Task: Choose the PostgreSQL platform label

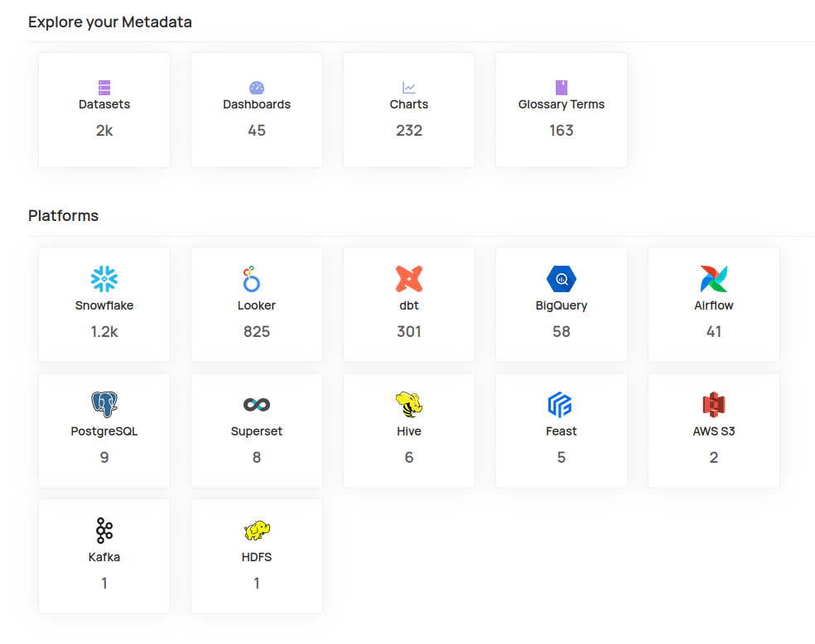Action: click(x=104, y=431)
